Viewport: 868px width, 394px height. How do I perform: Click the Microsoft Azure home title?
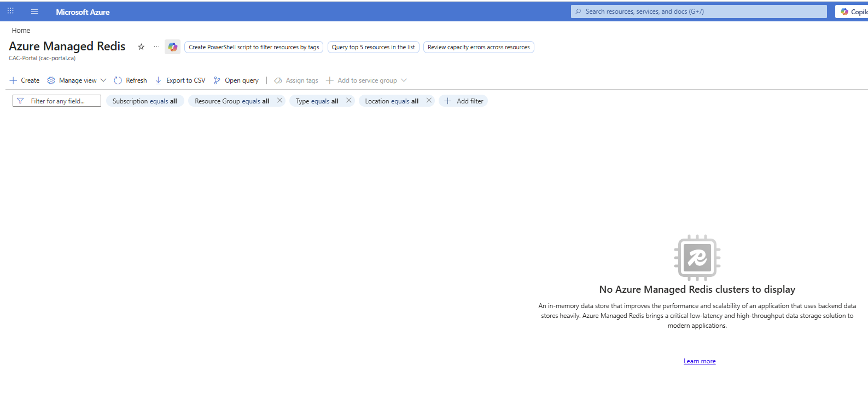click(x=83, y=12)
